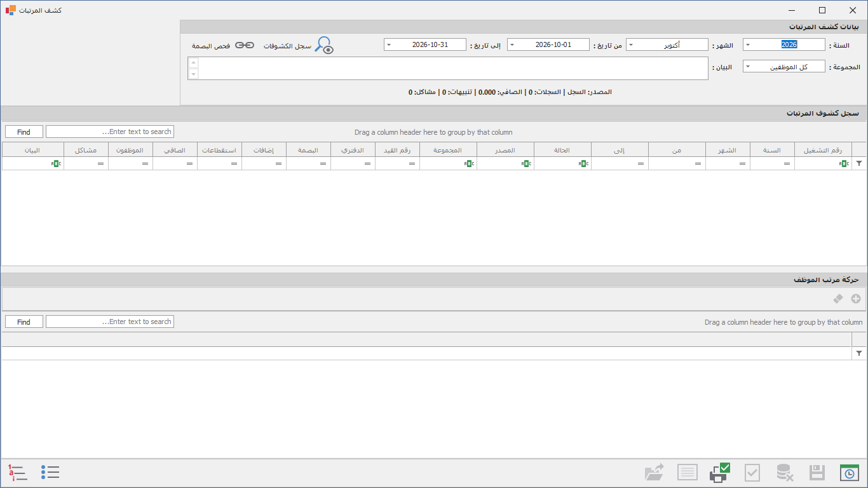The width and height of the screenshot is (868, 488).
Task: Click the export folder arrow icon
Action: click(x=654, y=472)
